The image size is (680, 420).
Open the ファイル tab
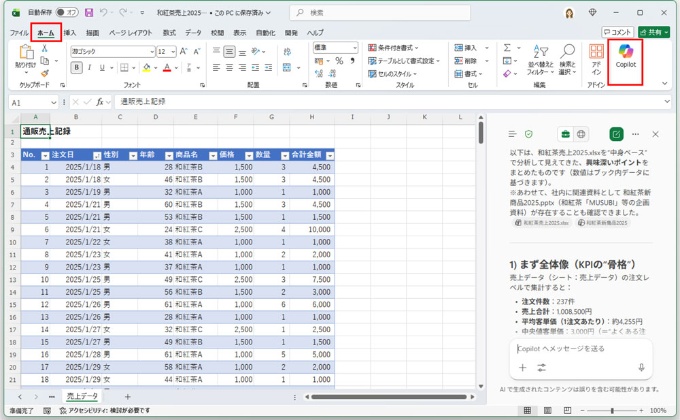[19, 33]
